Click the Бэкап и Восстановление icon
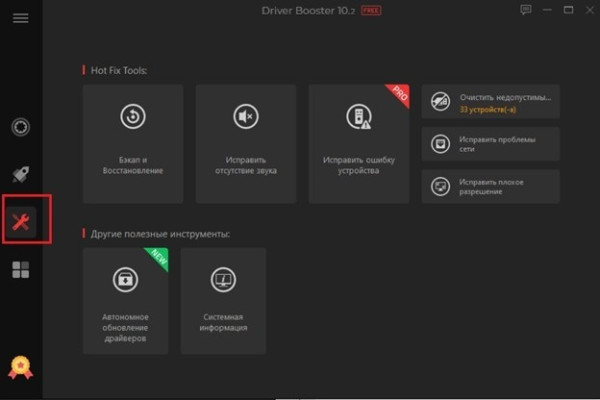600x400 pixels. [x=133, y=116]
